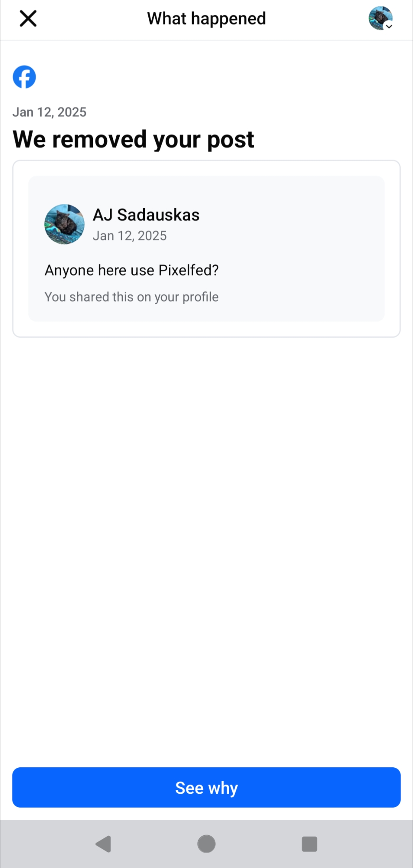Click the What happened page title
Image resolution: width=413 pixels, height=868 pixels.
point(206,19)
